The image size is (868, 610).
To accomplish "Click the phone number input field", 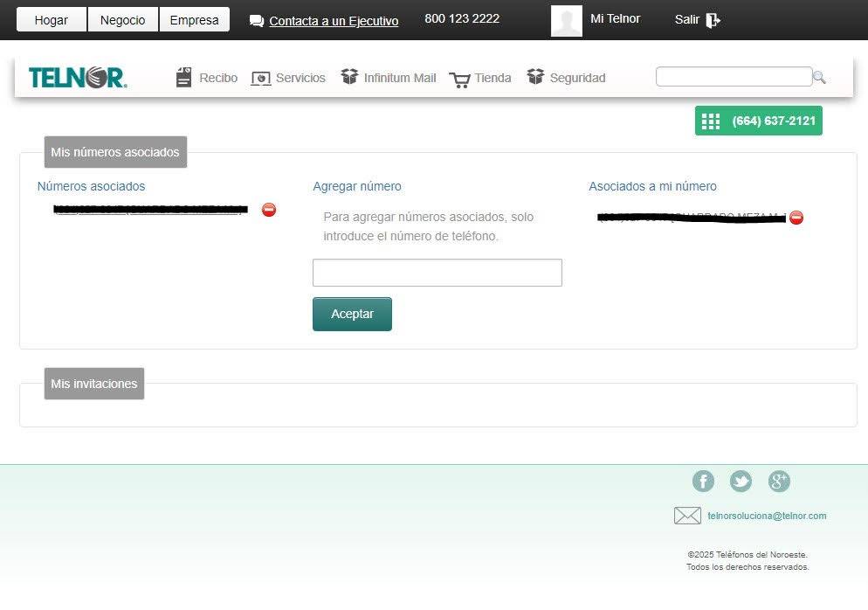I will click(x=437, y=273).
